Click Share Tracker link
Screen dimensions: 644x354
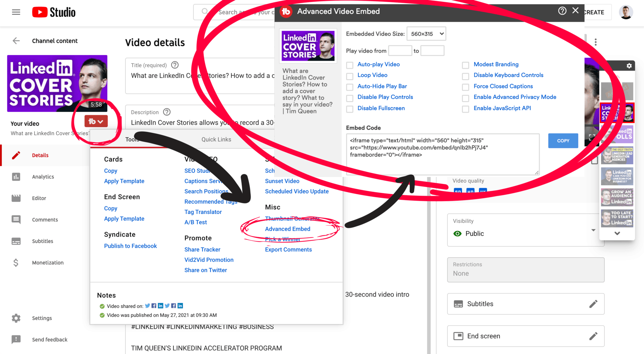202,250
